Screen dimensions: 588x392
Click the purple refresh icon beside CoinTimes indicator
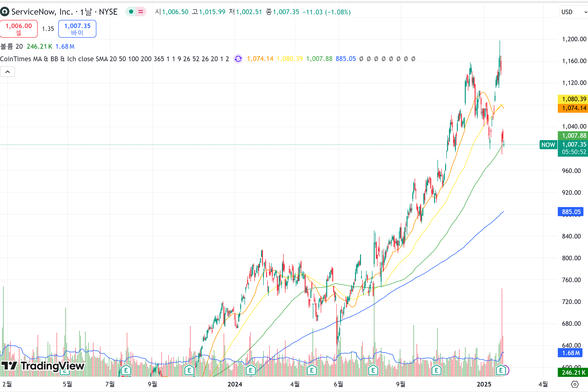click(x=238, y=59)
